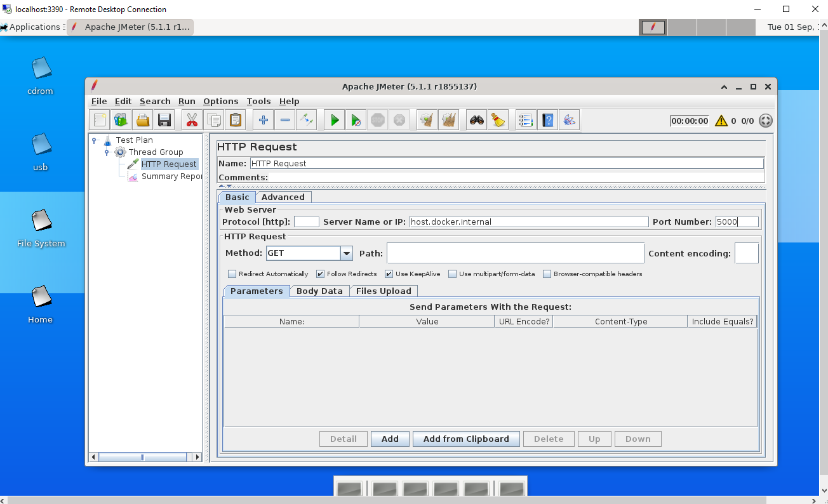Click the Open file folder icon
Image resolution: width=828 pixels, height=504 pixels.
[x=143, y=120]
